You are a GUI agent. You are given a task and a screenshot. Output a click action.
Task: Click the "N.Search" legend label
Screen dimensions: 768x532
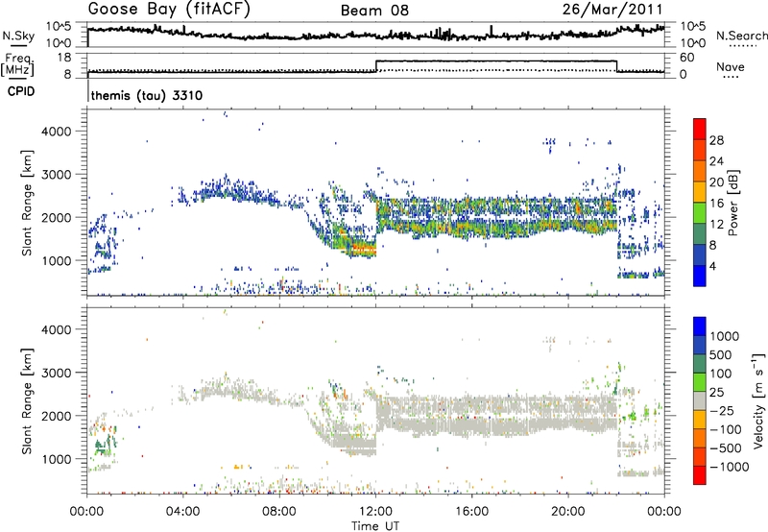point(741,36)
